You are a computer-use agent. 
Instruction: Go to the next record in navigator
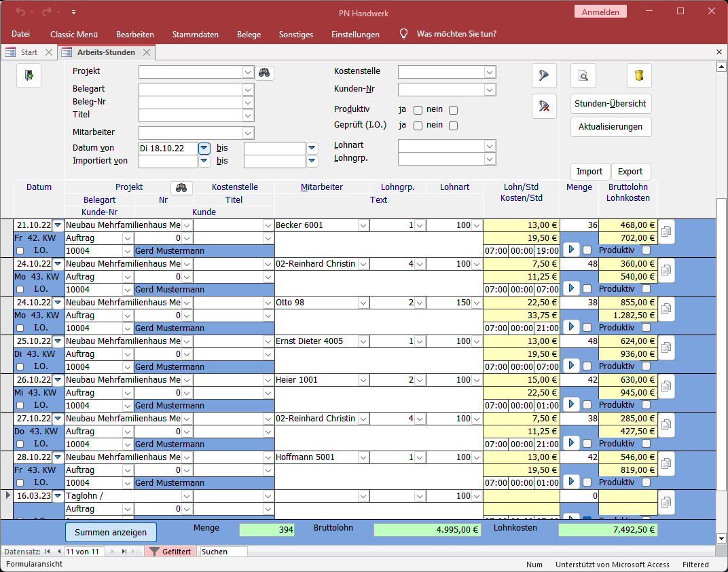point(111,552)
